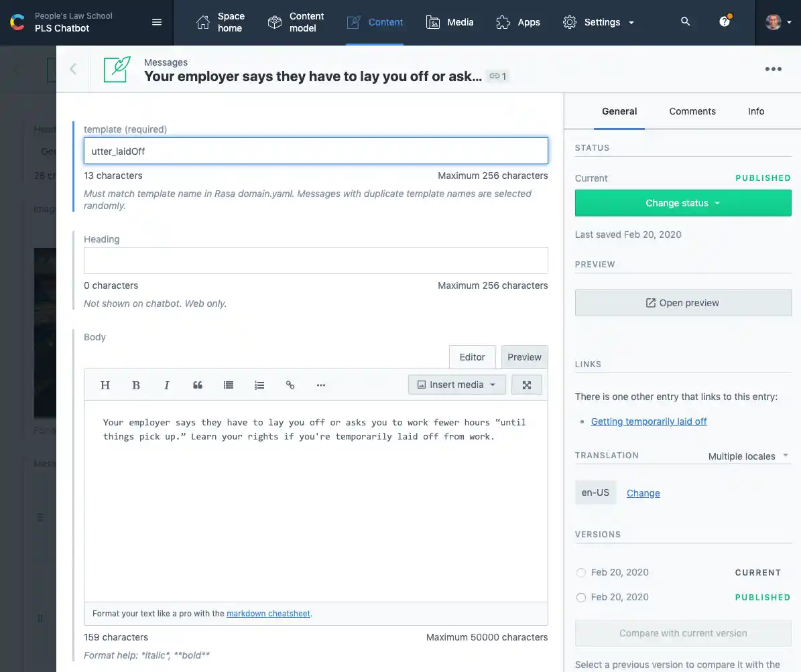Insert an unordered bullet list
Screen dimensions: 801x672
point(229,385)
